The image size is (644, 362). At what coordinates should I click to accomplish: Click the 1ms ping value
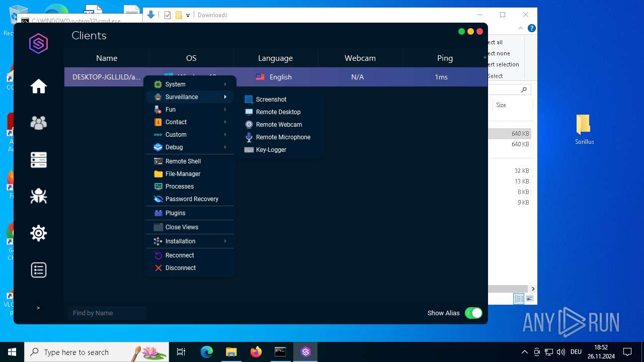click(441, 77)
